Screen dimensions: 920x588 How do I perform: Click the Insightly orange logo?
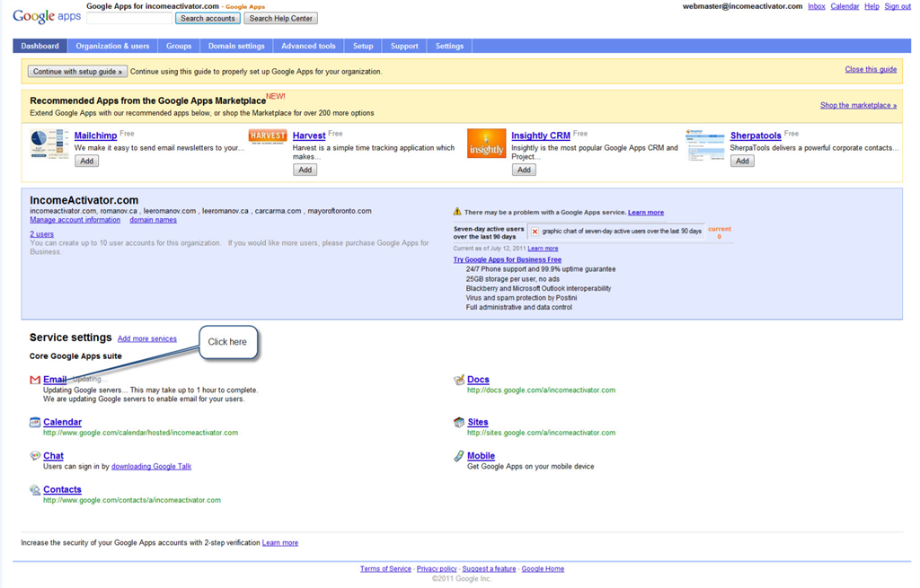[x=486, y=144]
